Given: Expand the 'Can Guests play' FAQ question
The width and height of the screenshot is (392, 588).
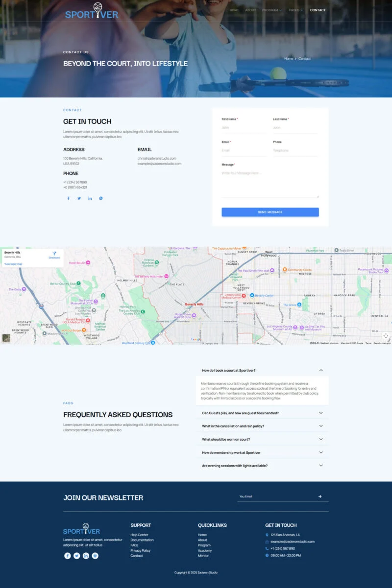Looking at the screenshot, I should coord(262,413).
